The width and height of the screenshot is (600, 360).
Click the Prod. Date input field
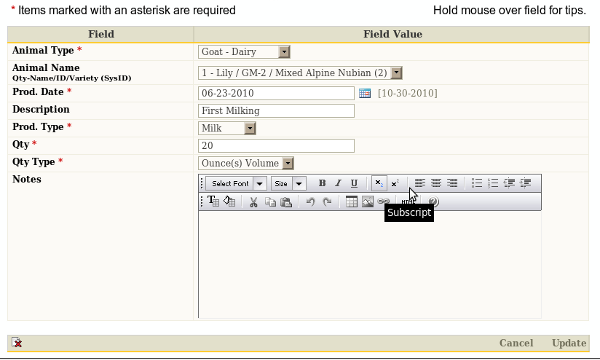click(276, 93)
